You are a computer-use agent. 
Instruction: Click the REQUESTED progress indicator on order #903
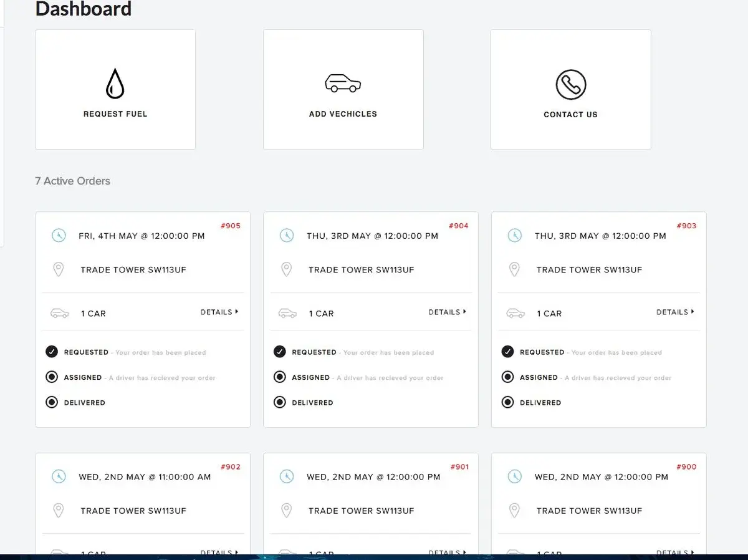[x=507, y=351]
